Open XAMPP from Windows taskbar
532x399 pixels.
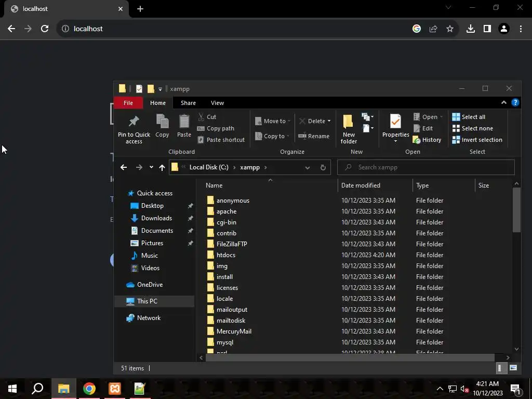(x=115, y=389)
